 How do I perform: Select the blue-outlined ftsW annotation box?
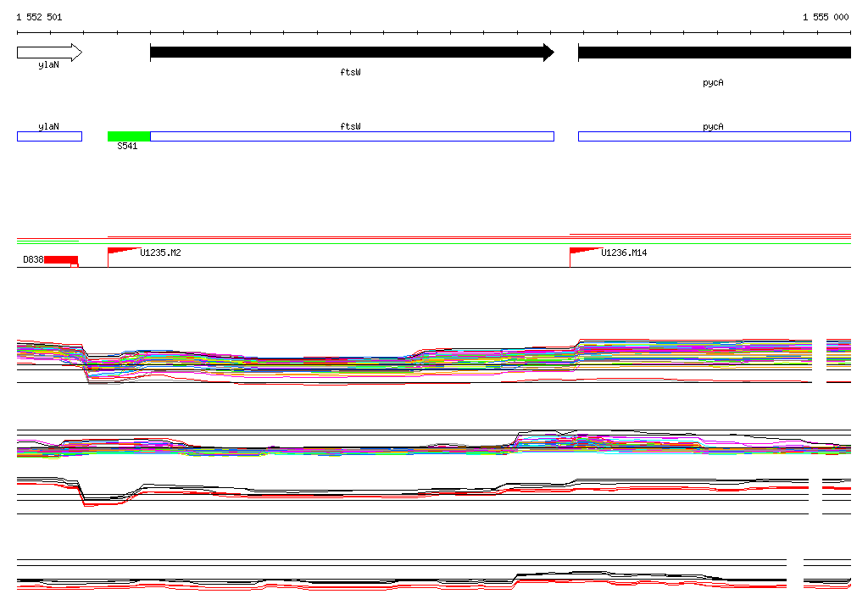pyautogui.click(x=352, y=136)
